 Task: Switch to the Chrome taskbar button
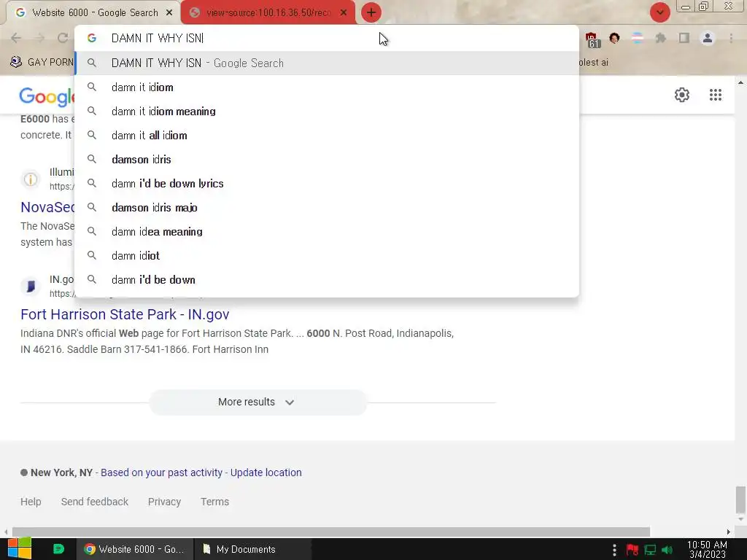pos(134,549)
